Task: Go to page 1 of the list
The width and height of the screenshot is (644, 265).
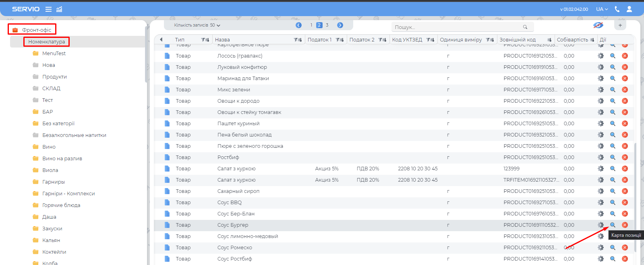Action: [311, 25]
